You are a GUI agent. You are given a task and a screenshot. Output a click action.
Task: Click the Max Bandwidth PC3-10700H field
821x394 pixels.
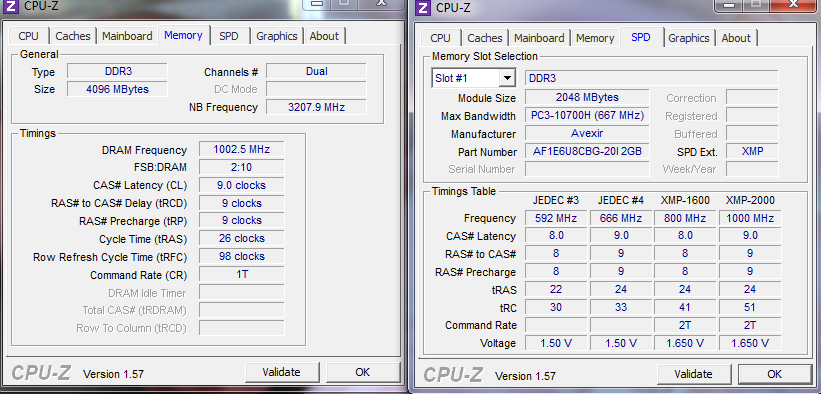tap(587, 115)
